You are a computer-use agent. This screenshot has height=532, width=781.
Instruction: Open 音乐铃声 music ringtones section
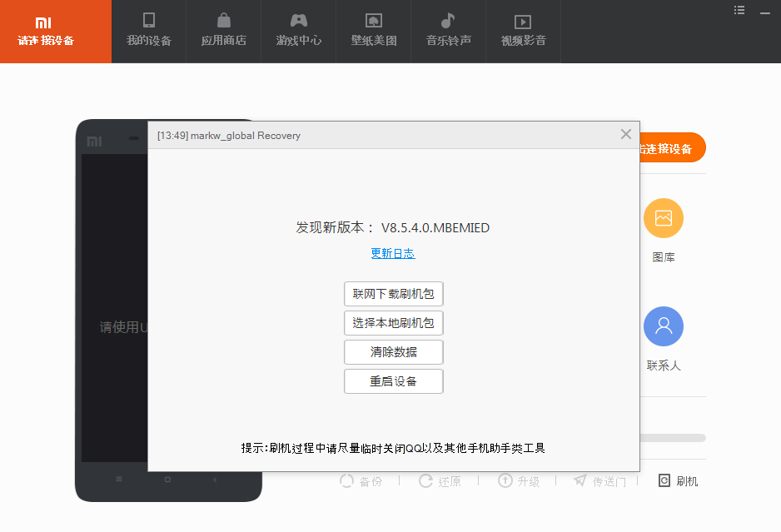448,31
